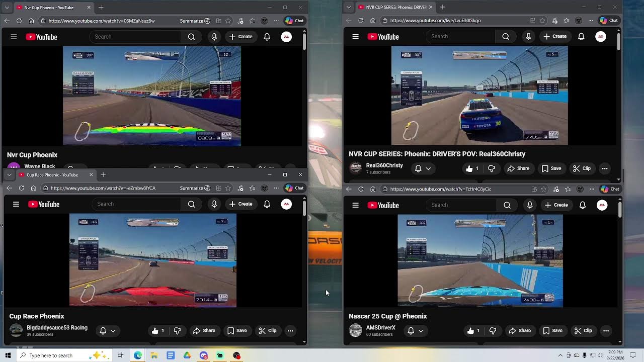
Task: Like the Real360Christy DRIVER'S POV video
Action: pos(472,168)
